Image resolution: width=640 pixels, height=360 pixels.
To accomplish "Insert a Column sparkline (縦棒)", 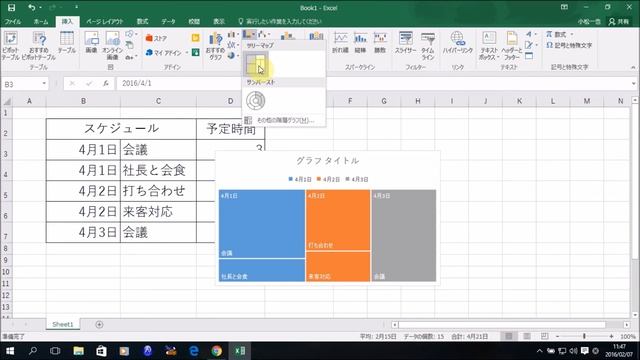I will pos(360,42).
